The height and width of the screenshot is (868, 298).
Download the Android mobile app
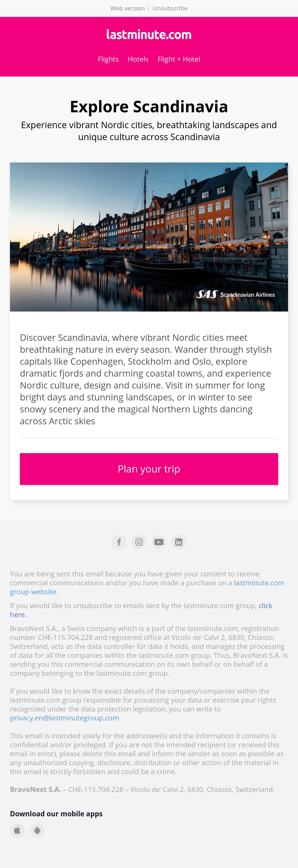pyautogui.click(x=37, y=830)
